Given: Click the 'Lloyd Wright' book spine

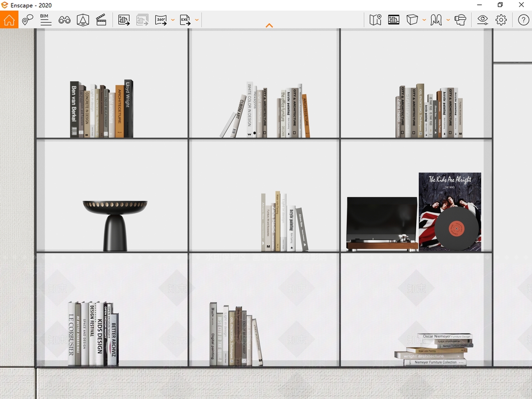Looking at the screenshot, I should (128, 109).
